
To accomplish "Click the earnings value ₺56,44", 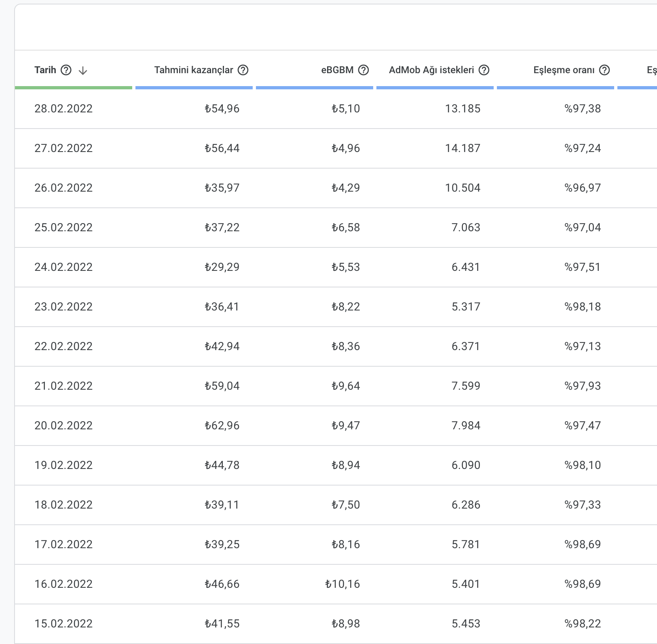I will pyautogui.click(x=222, y=148).
